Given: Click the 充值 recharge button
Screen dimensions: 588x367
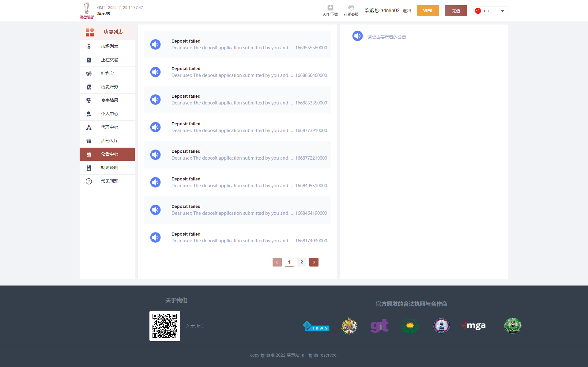Looking at the screenshot, I should pyautogui.click(x=456, y=11).
